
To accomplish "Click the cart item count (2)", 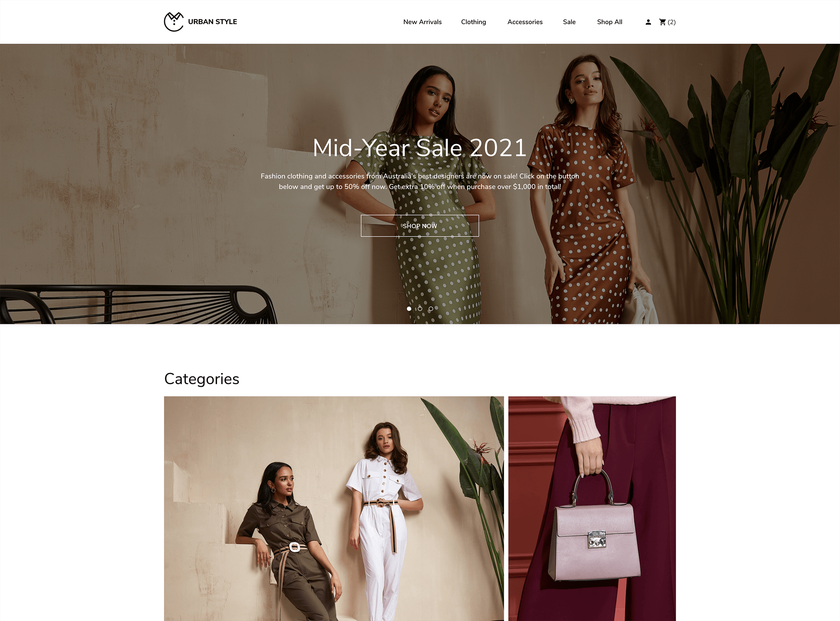I will point(671,22).
